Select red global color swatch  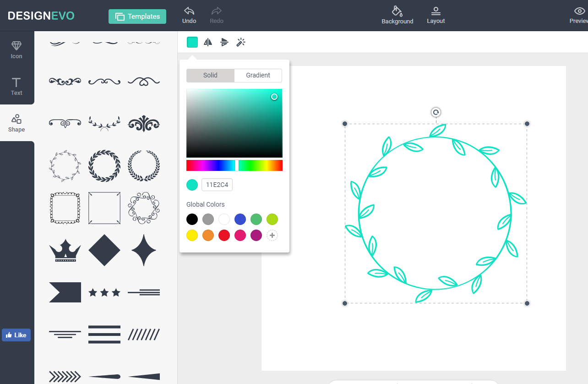224,236
